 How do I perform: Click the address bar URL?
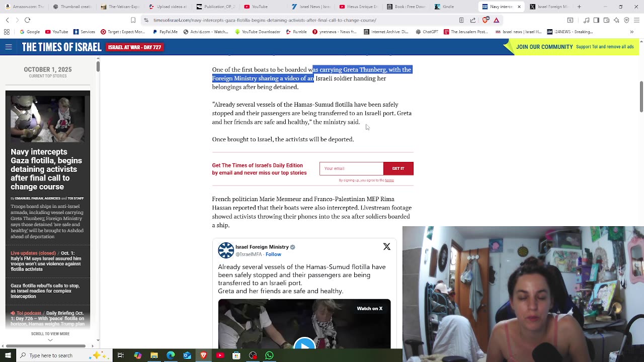click(x=265, y=20)
